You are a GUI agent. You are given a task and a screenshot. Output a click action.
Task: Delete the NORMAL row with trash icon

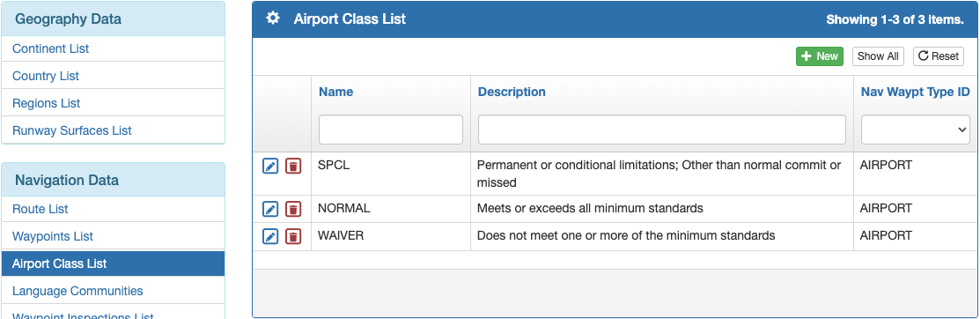[293, 209]
